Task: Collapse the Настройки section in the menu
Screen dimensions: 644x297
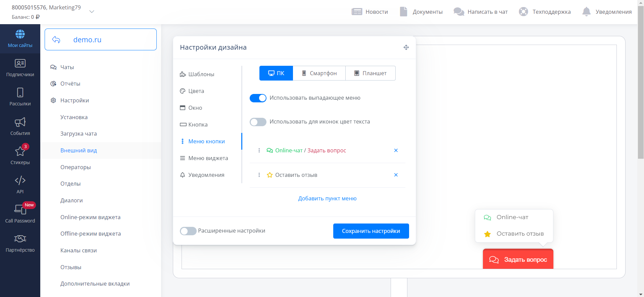Action: [75, 100]
